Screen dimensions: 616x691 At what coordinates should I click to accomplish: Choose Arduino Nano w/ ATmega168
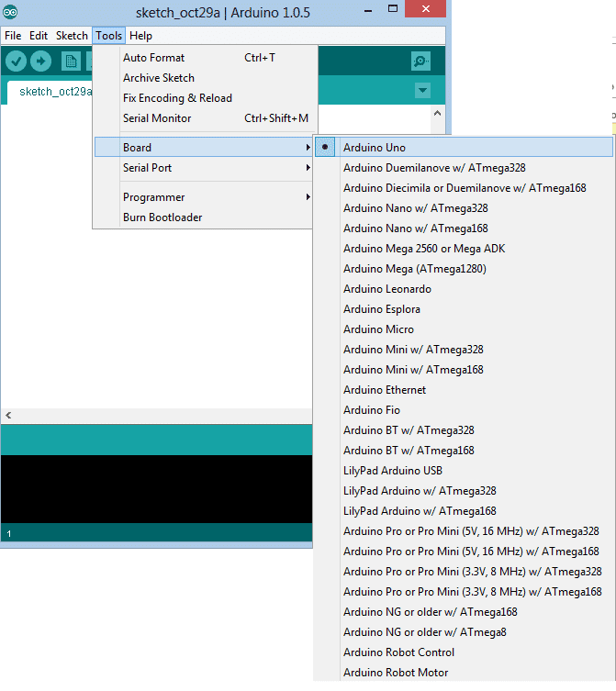(x=463, y=228)
